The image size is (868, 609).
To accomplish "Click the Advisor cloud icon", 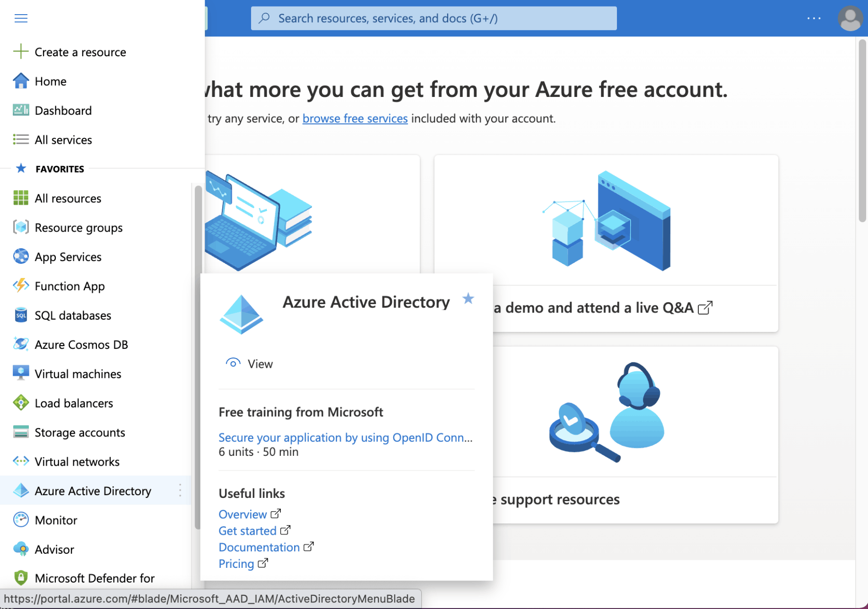I will click(x=21, y=549).
